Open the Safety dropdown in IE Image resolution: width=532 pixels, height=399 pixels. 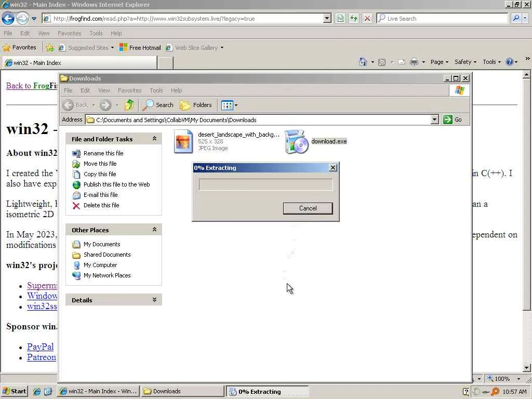[465, 62]
